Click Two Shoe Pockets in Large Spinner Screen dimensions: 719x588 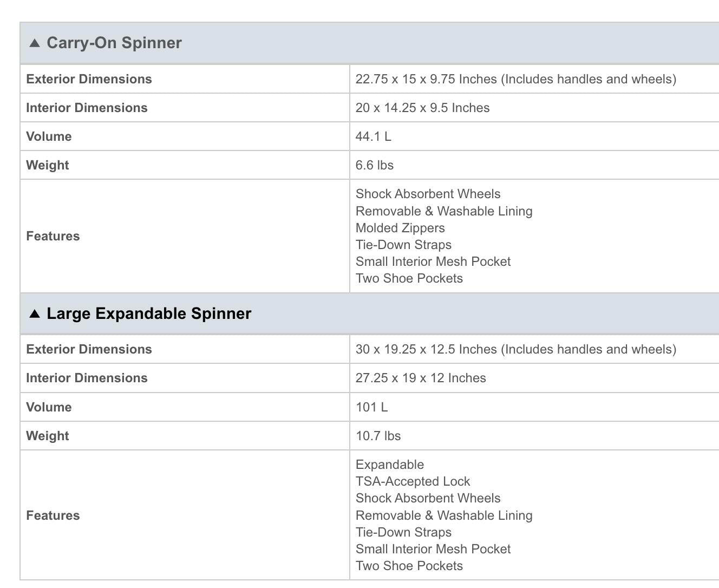409,566
